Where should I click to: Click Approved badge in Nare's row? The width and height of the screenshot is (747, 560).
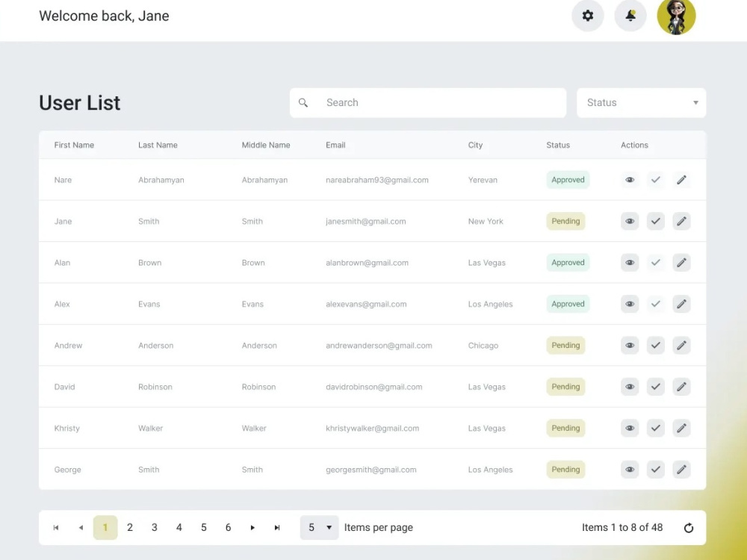pos(568,179)
